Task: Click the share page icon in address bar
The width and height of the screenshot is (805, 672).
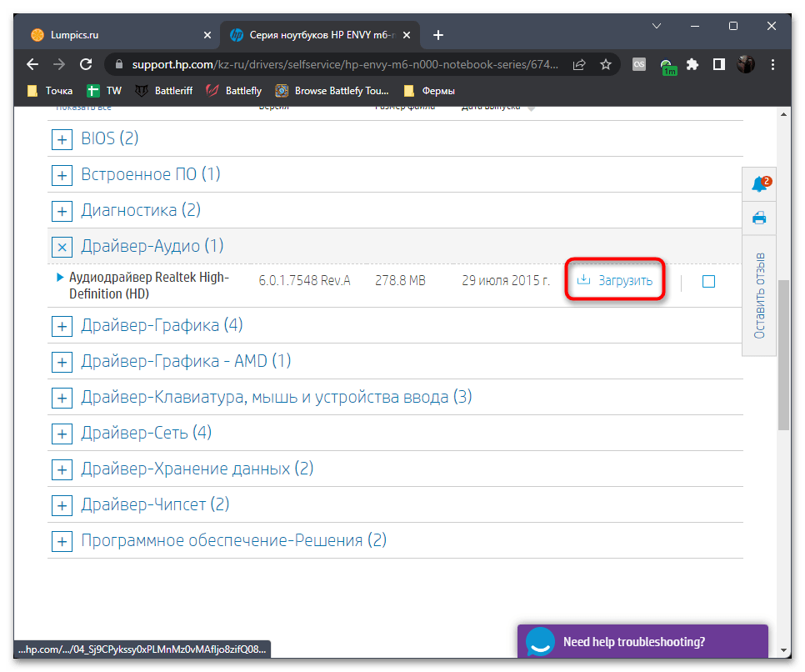Action: pyautogui.click(x=579, y=64)
